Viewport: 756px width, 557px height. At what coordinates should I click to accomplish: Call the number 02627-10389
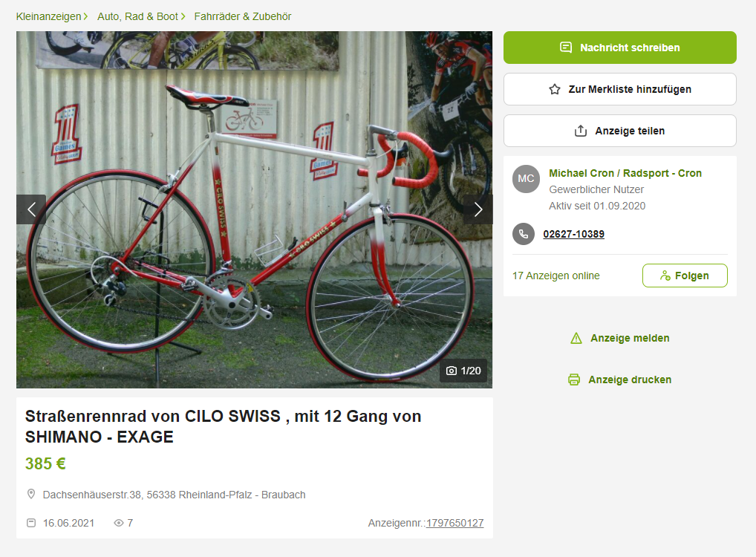click(x=574, y=235)
